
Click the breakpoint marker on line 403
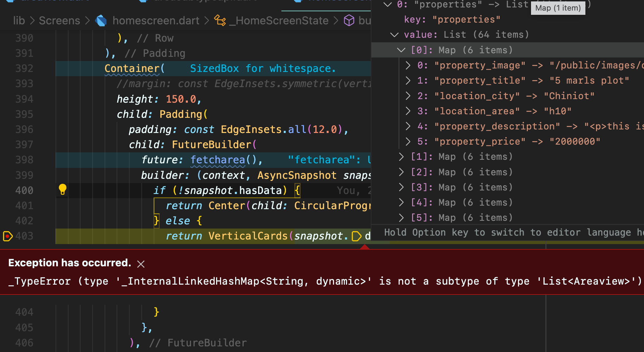pos(7,236)
